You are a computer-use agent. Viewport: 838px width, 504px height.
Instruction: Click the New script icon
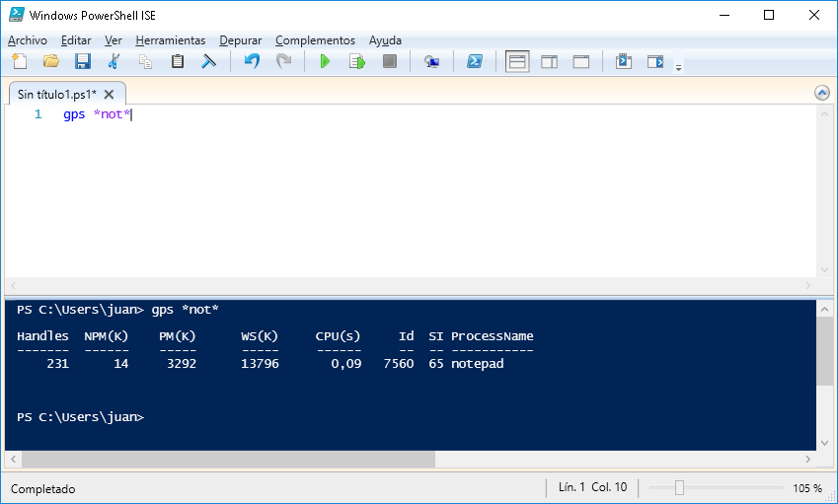(x=19, y=61)
